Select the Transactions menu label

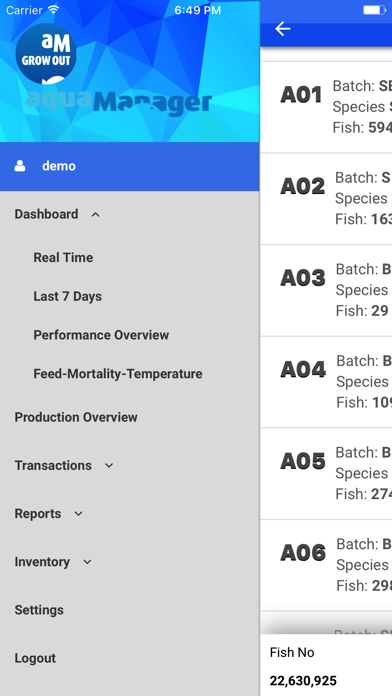(53, 465)
